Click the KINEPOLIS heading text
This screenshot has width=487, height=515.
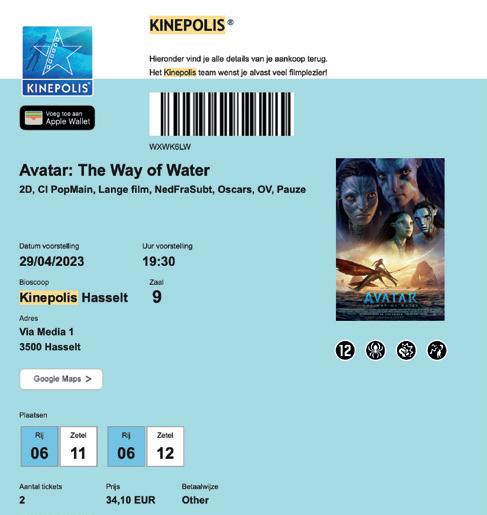[187, 25]
